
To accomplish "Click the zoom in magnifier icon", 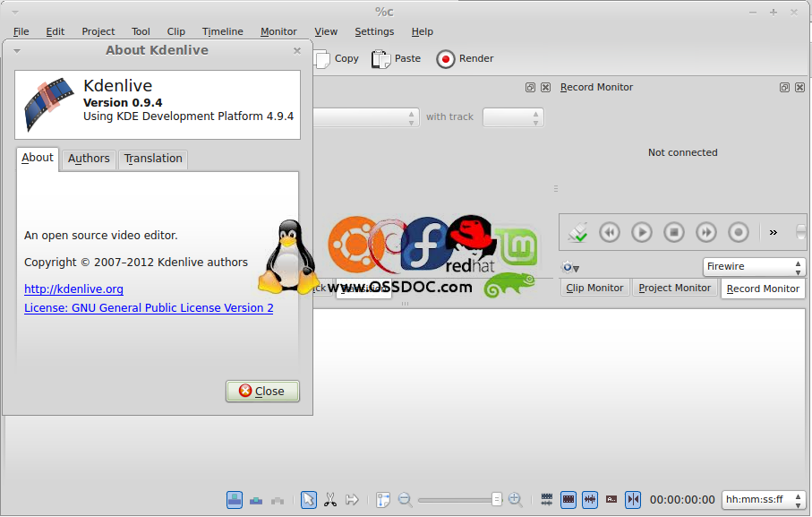I will click(x=515, y=500).
